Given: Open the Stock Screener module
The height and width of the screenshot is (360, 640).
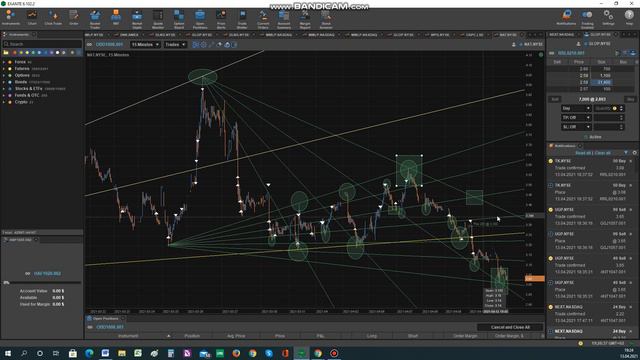Looking at the screenshot, I should [x=326, y=18].
